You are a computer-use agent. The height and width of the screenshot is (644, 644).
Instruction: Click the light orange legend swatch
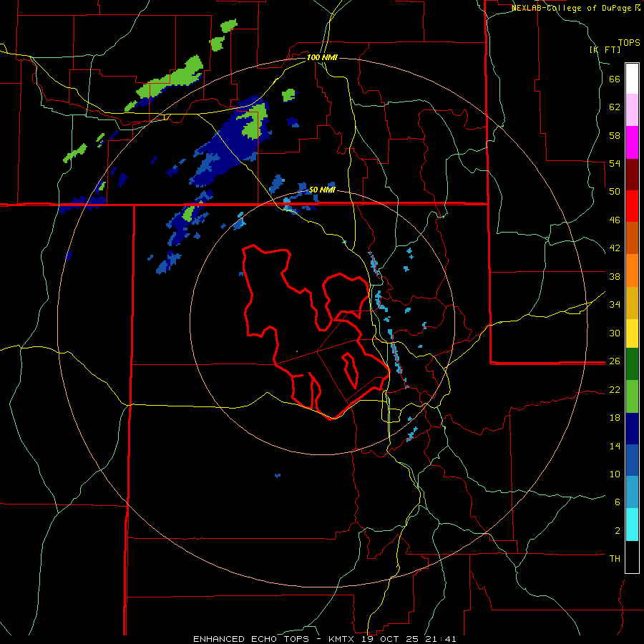632,270
